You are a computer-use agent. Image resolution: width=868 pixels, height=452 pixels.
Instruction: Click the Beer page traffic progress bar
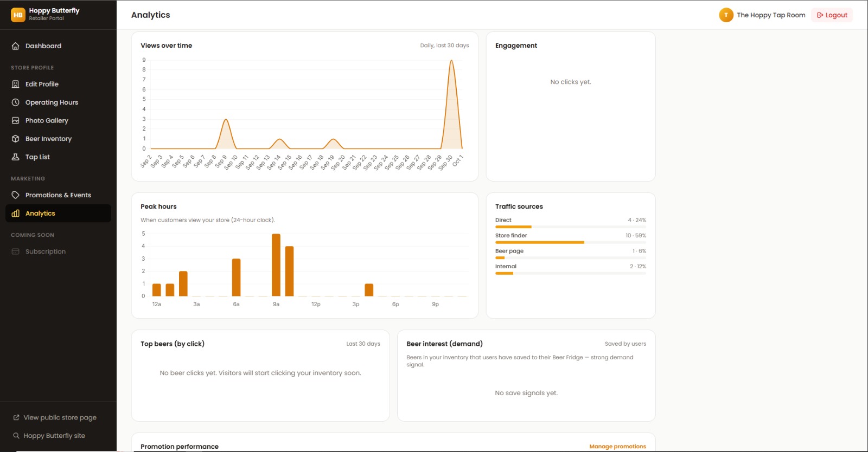[x=571, y=258]
